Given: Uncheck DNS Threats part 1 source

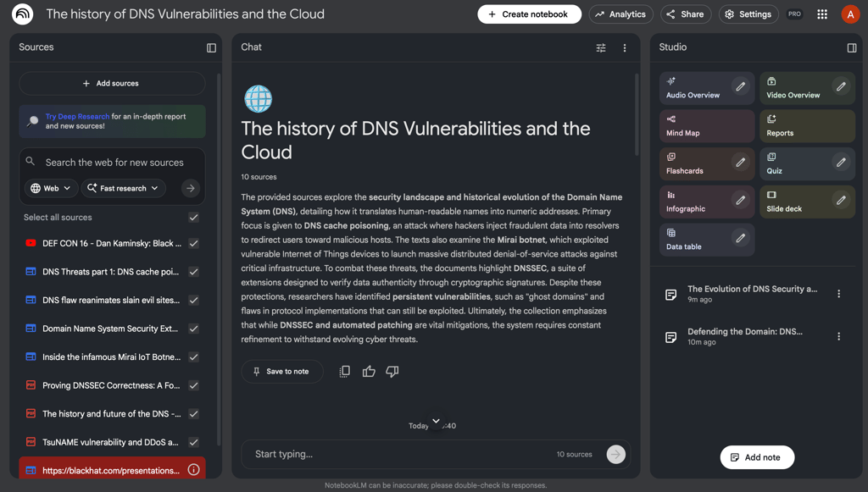Looking at the screenshot, I should click(x=194, y=272).
